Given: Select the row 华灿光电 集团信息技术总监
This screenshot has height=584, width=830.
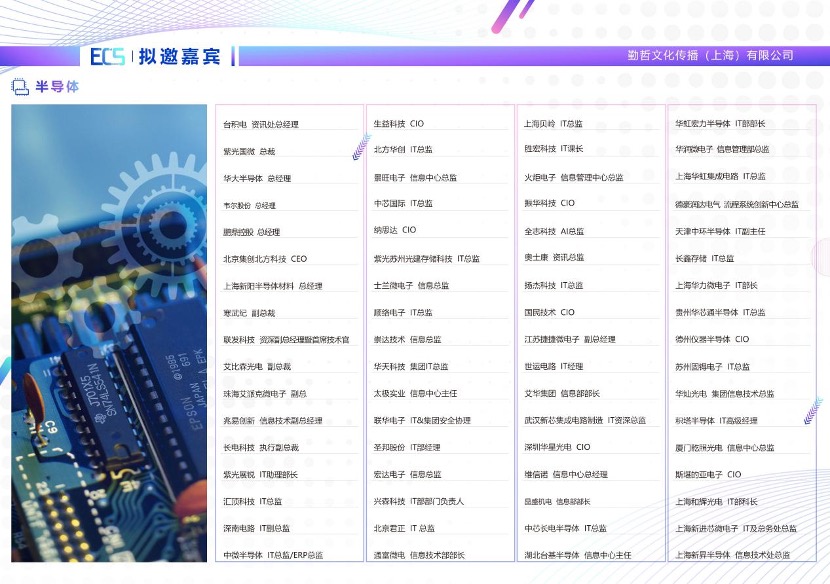Looking at the screenshot, I should click(x=724, y=394).
